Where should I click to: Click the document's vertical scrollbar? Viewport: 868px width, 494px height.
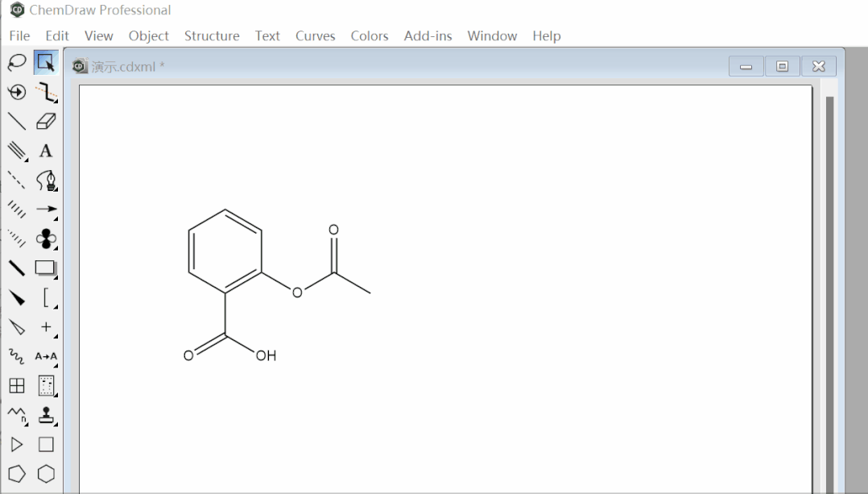[x=829, y=293]
